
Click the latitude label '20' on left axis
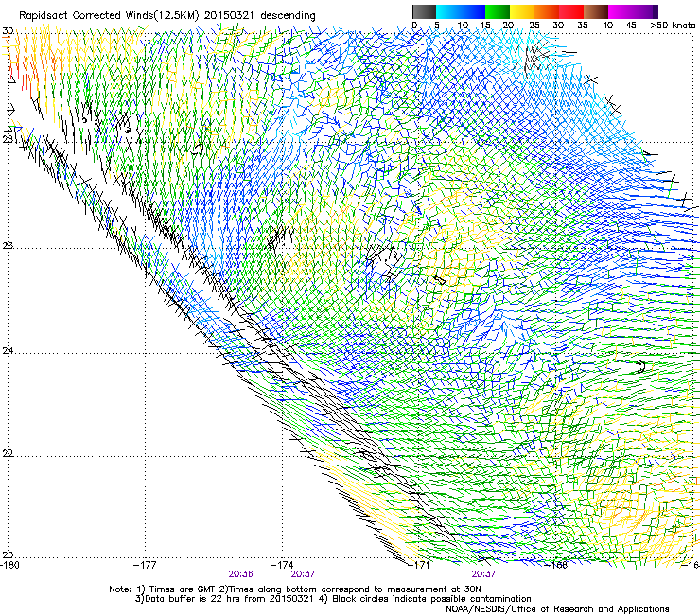click(8, 554)
